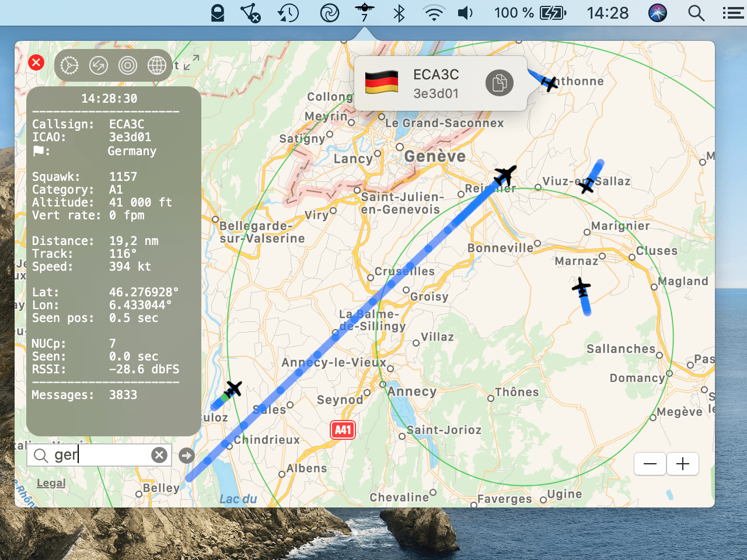The width and height of the screenshot is (747, 560).
Task: Click the magnifier icon in the search field
Action: 41,455
